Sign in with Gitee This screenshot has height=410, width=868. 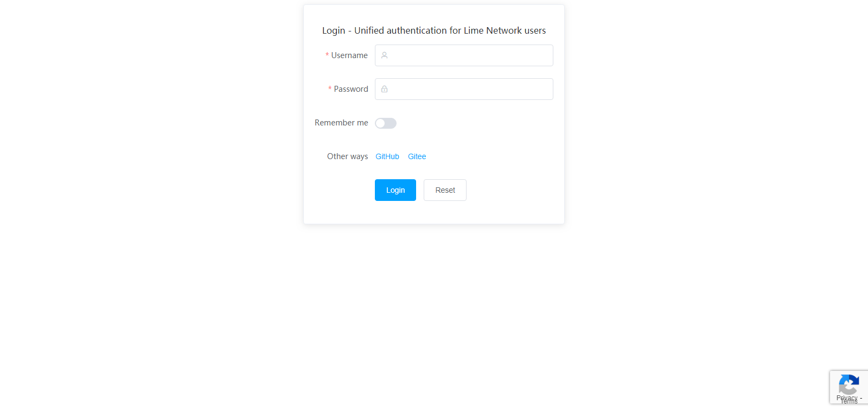point(417,156)
